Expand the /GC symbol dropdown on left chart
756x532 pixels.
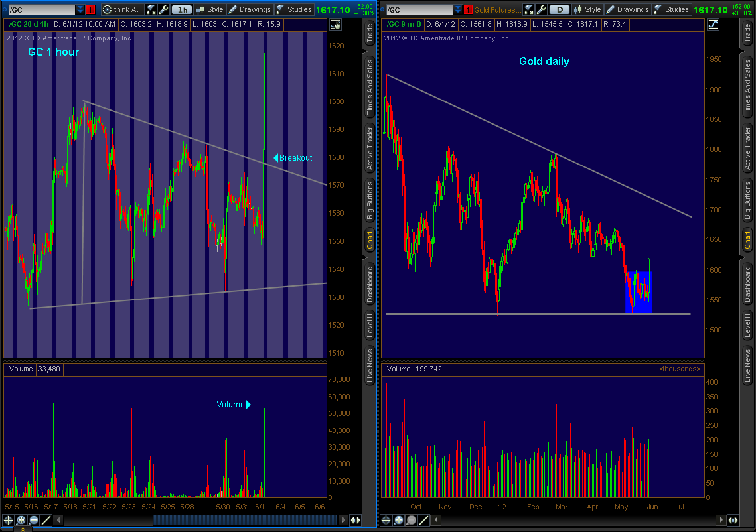pyautogui.click(x=80, y=9)
